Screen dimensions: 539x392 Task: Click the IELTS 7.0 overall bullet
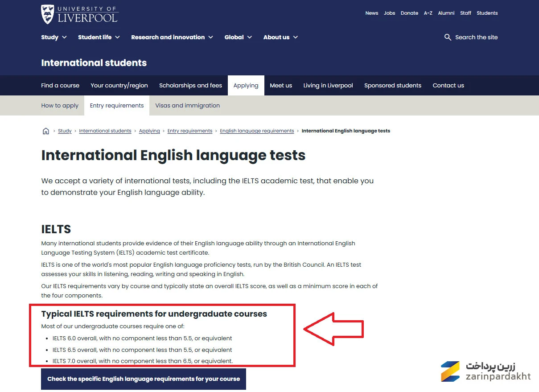143,361
